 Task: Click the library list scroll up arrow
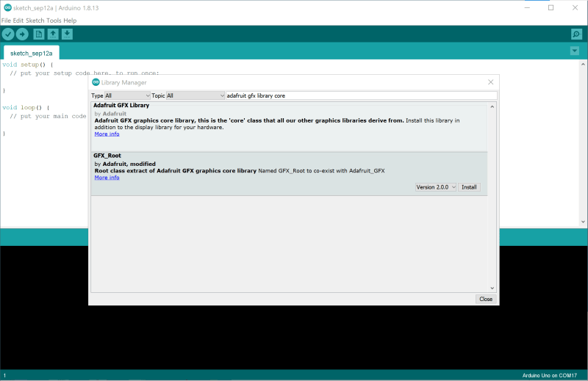tap(492, 106)
